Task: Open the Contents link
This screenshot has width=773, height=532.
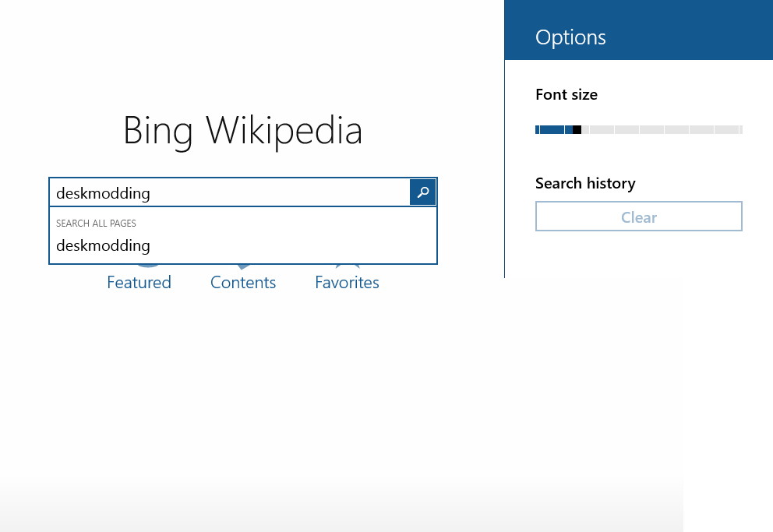Action: (x=242, y=282)
